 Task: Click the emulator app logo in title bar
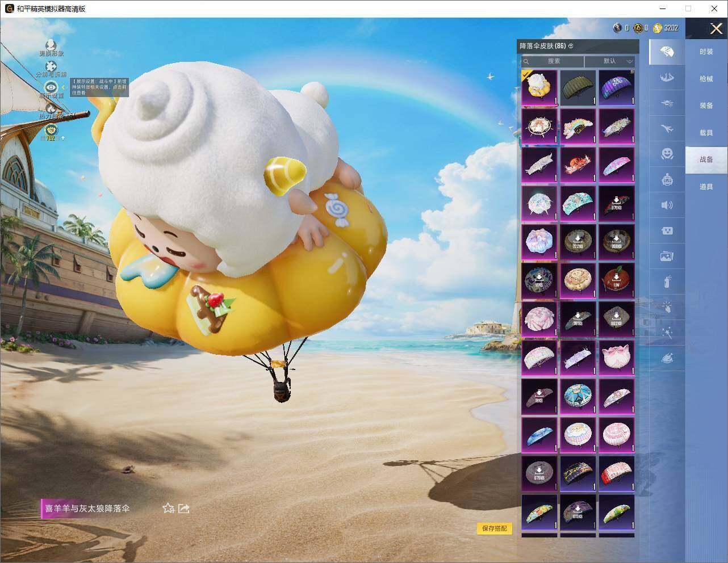[9, 9]
